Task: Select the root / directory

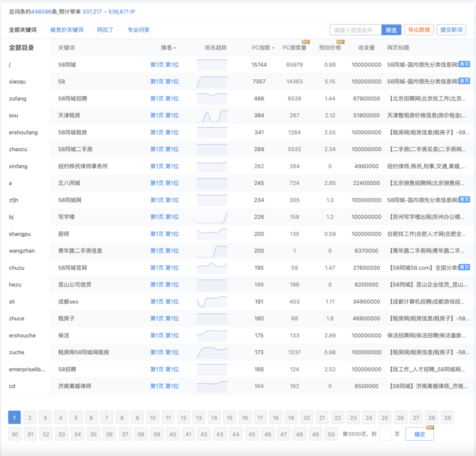Action: point(10,65)
